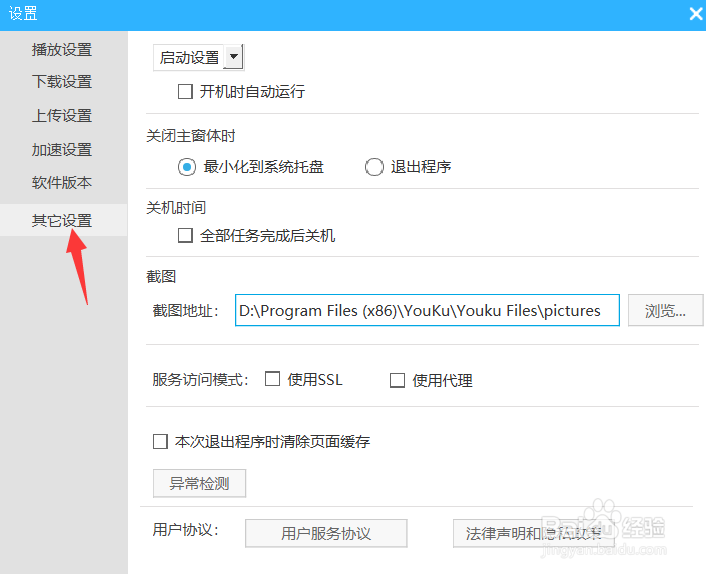This screenshot has width=706, height=574.
Task: Click the 异常检测 button
Action: coord(199,484)
